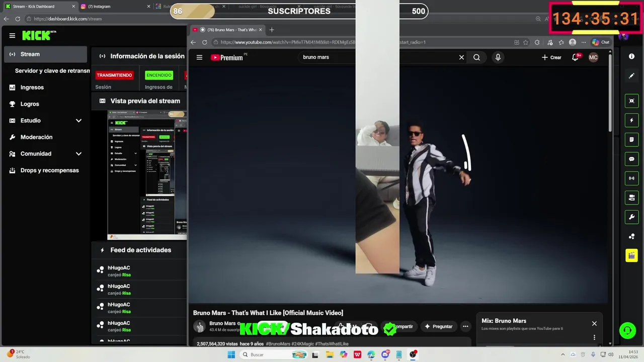Image resolution: width=644 pixels, height=362 pixels.
Task: Click the green headset support button
Action: [627, 330]
